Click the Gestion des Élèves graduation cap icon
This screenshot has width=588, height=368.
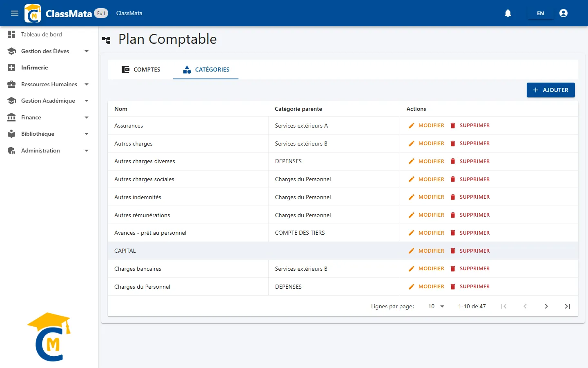pyautogui.click(x=11, y=51)
